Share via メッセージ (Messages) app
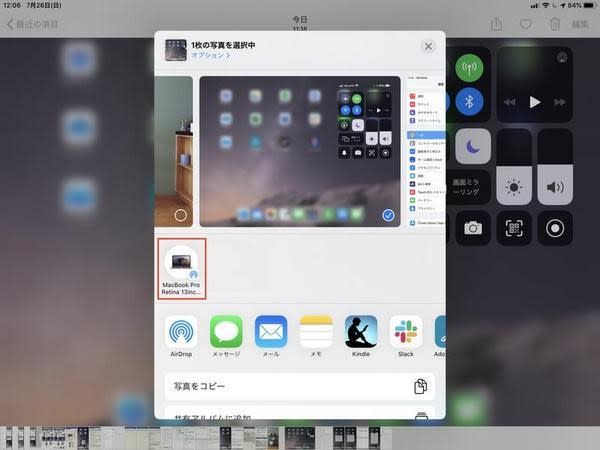 (x=226, y=331)
